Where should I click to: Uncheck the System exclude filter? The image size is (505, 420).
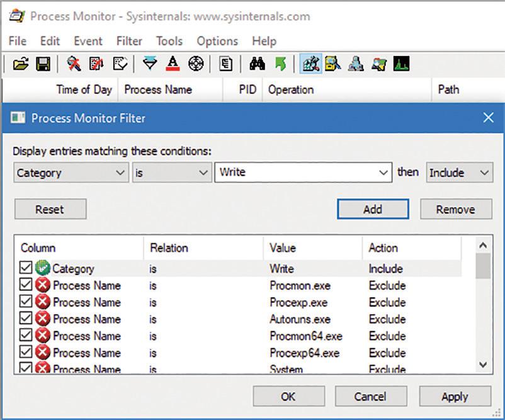25,368
